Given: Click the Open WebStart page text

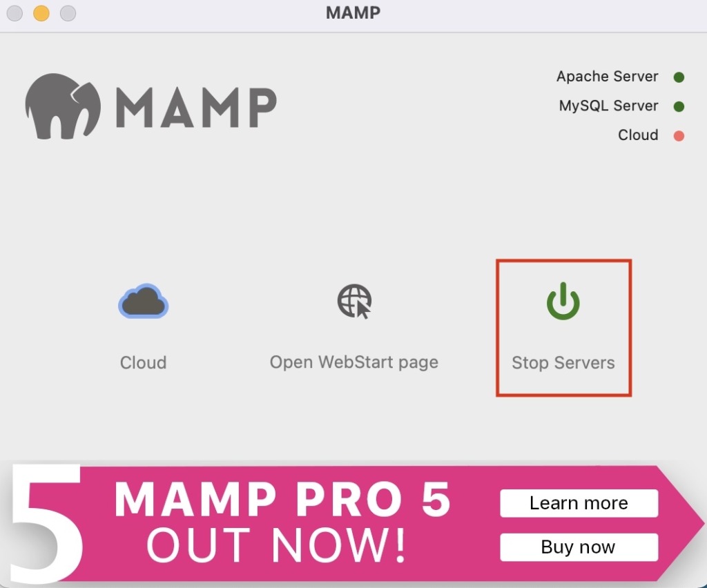Looking at the screenshot, I should pos(354,362).
